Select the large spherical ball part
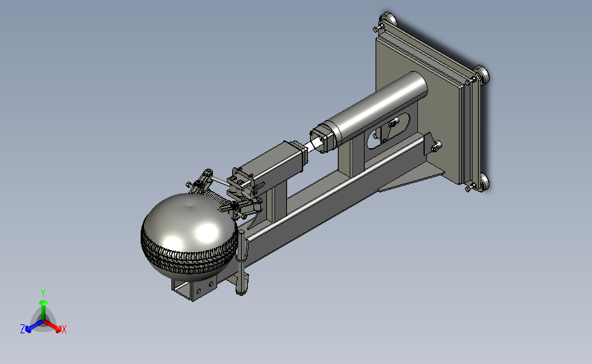The image size is (592, 364). tap(189, 236)
